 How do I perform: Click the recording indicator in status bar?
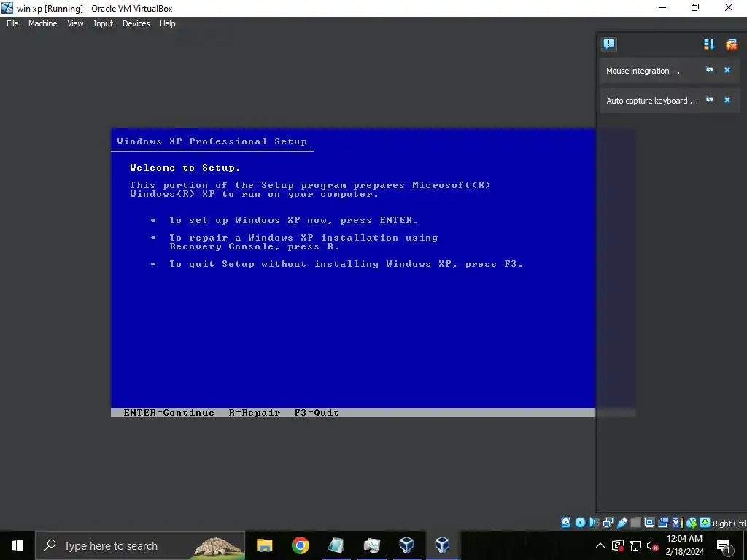[x=663, y=522]
